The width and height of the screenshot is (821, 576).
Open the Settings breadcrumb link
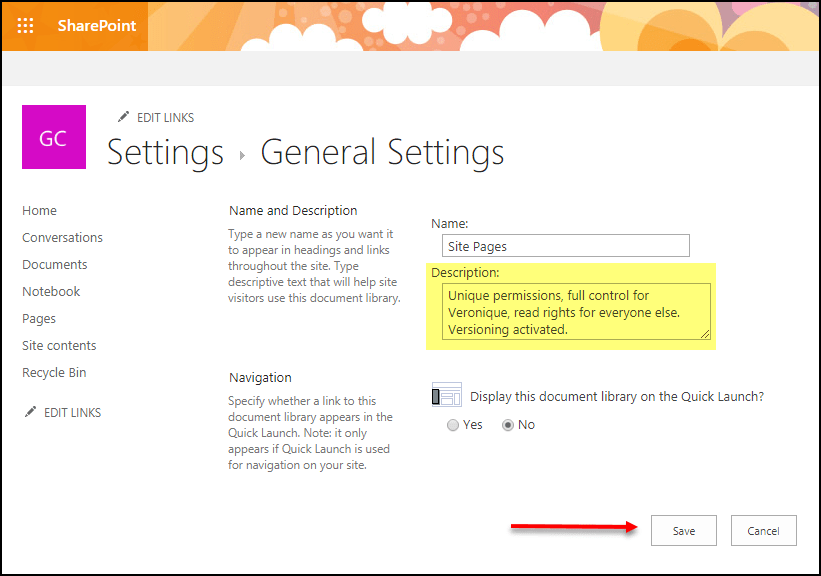click(165, 153)
